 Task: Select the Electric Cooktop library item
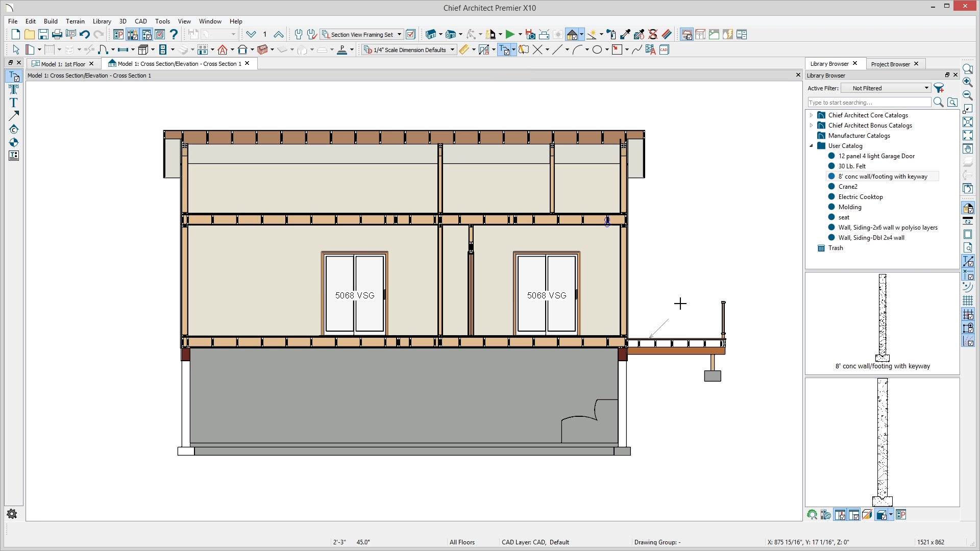tap(860, 197)
